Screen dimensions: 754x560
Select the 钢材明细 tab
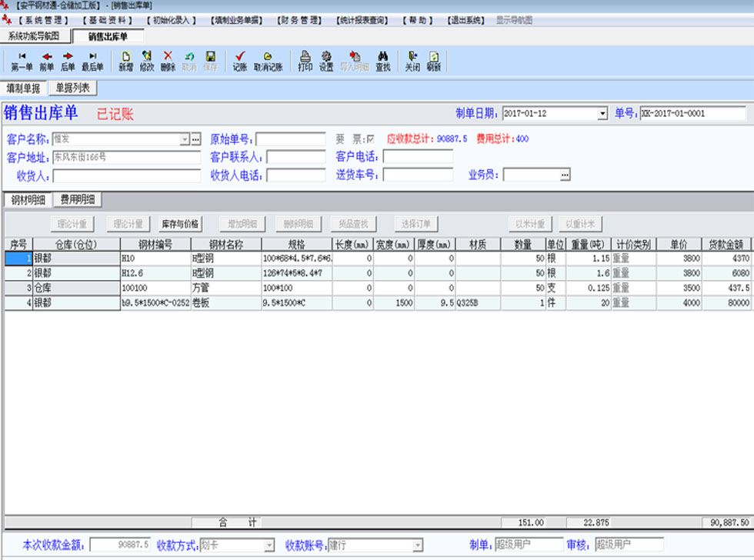tap(28, 200)
